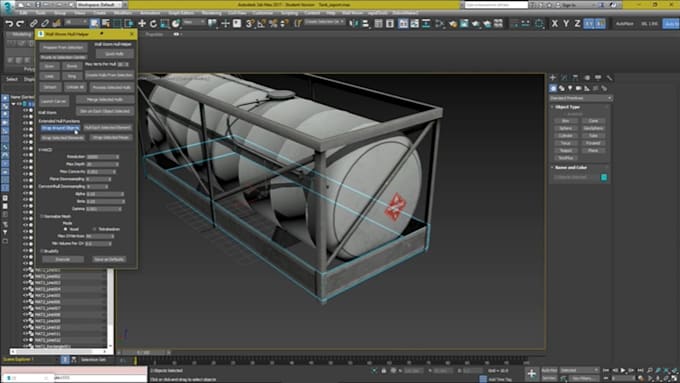Screen dimensions: 680x383
Task: Click the Align tool icon
Action: [x=366, y=23]
